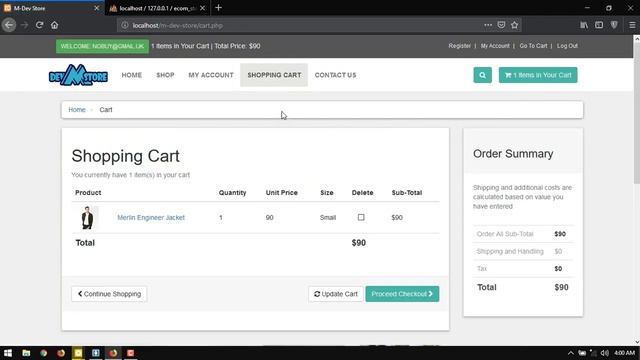Click the 'Shopping Cart' heading
Screen dimensions: 640x360
[x=126, y=156]
